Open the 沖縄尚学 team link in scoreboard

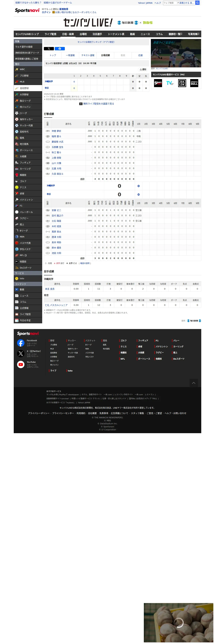(x=49, y=81)
